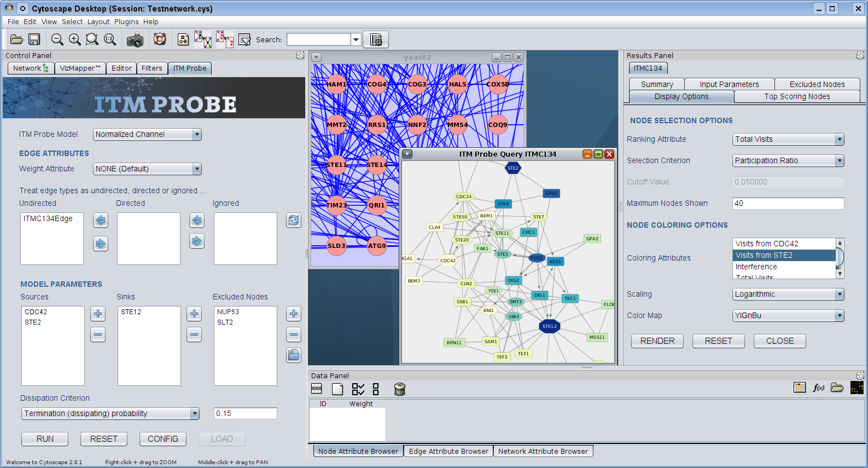Image resolution: width=868 pixels, height=468 pixels.
Task: Open the Select menu
Action: [x=72, y=21]
